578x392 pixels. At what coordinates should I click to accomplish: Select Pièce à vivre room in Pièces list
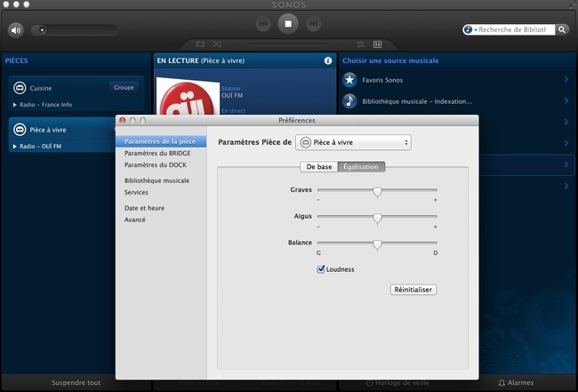pos(62,134)
